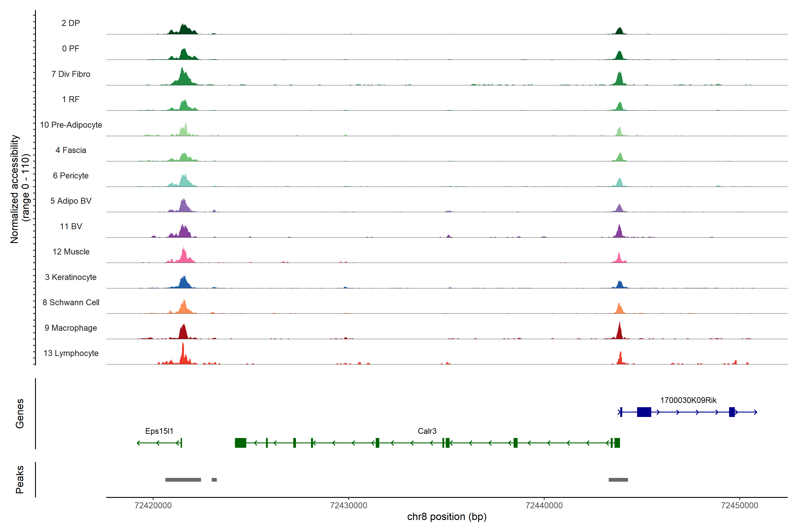
Task: Click the small gray peak square
Action: (x=214, y=480)
